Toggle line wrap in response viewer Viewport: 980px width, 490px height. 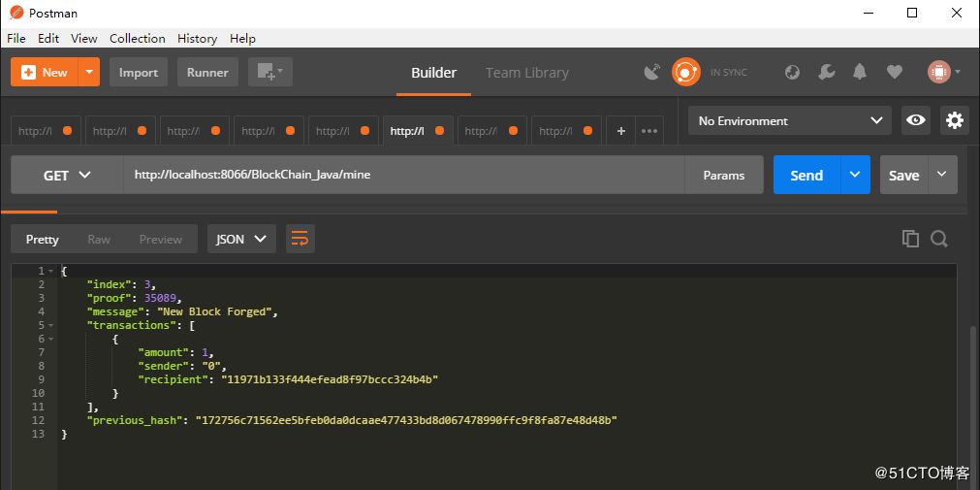pos(300,239)
